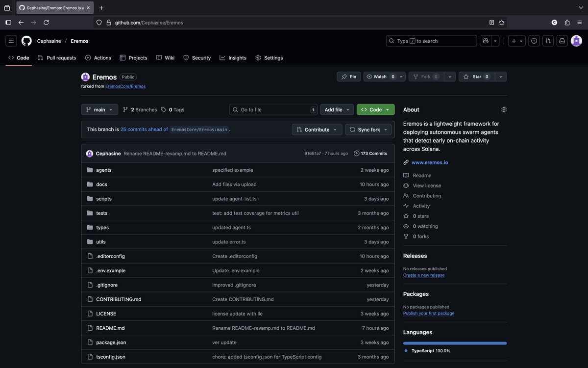The height and width of the screenshot is (368, 588).
Task: Open a new browser tab with plus
Action: pyautogui.click(x=101, y=8)
